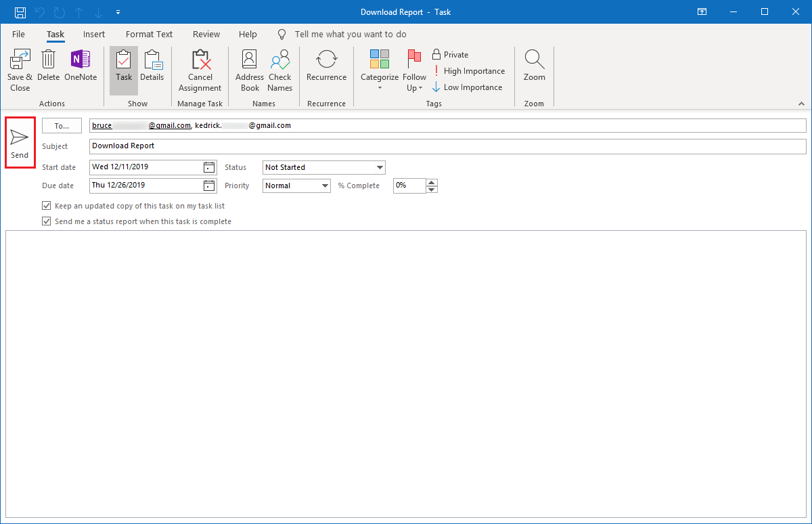This screenshot has width=812, height=524.
Task: Set High Importance for the task
Action: (x=468, y=71)
